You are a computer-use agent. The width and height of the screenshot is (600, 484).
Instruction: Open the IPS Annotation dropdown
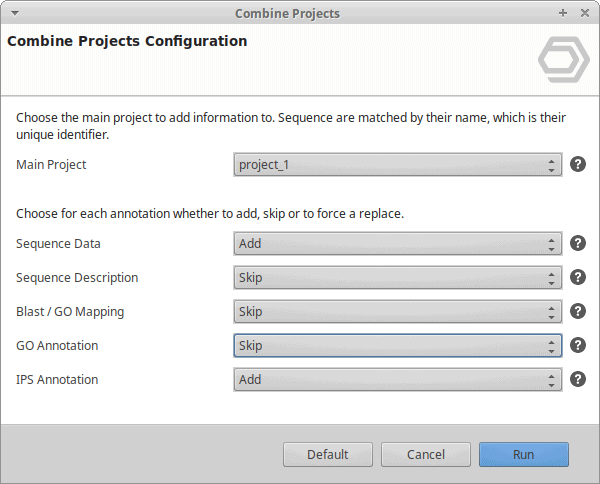coord(398,380)
